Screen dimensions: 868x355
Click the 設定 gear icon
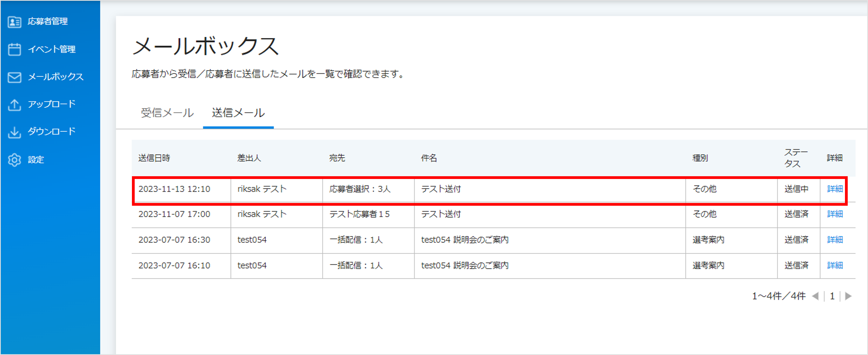[x=14, y=160]
